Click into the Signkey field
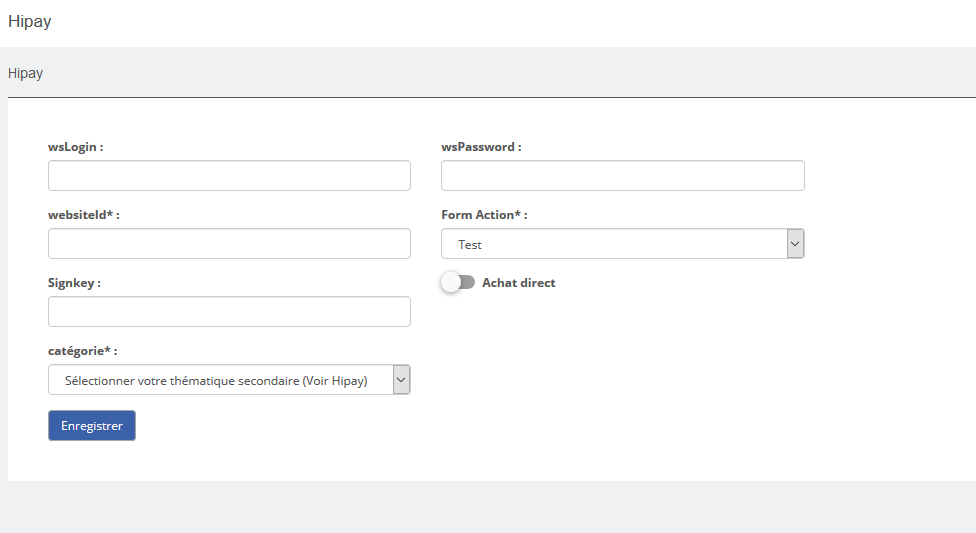Screen dimensions: 976x533 (x=229, y=311)
